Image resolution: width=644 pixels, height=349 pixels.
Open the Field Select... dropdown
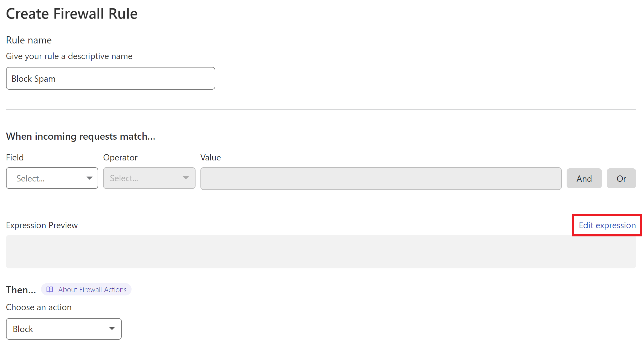(52, 178)
